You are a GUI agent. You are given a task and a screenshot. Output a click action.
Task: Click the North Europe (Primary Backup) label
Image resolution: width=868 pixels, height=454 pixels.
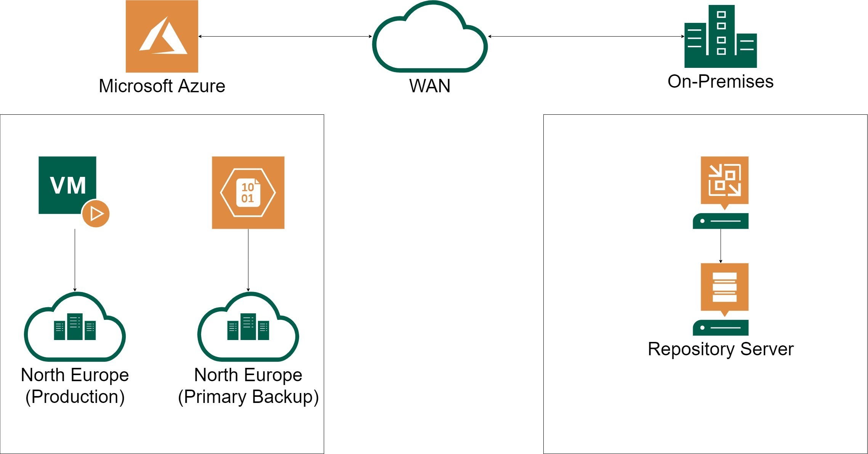point(248,386)
